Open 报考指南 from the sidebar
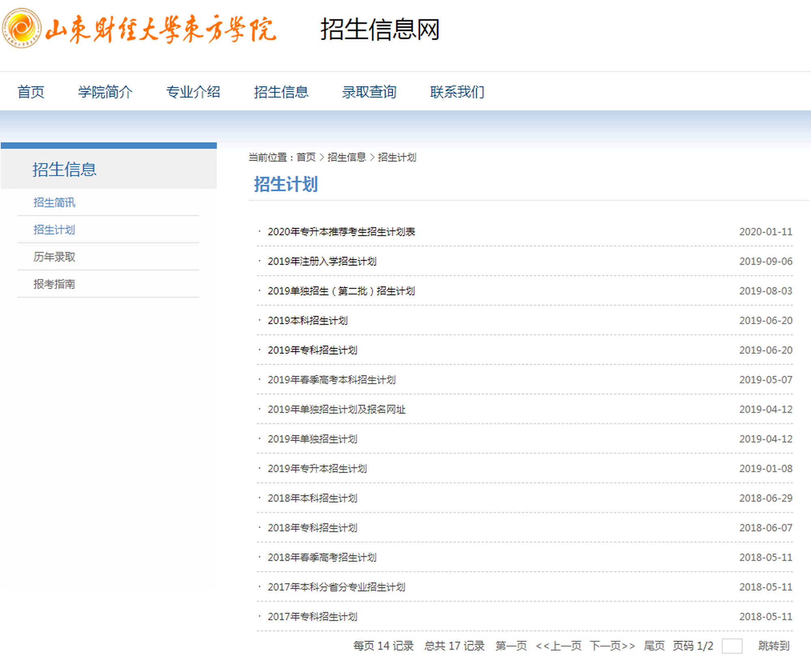The width and height of the screenshot is (811, 672). coord(54,284)
